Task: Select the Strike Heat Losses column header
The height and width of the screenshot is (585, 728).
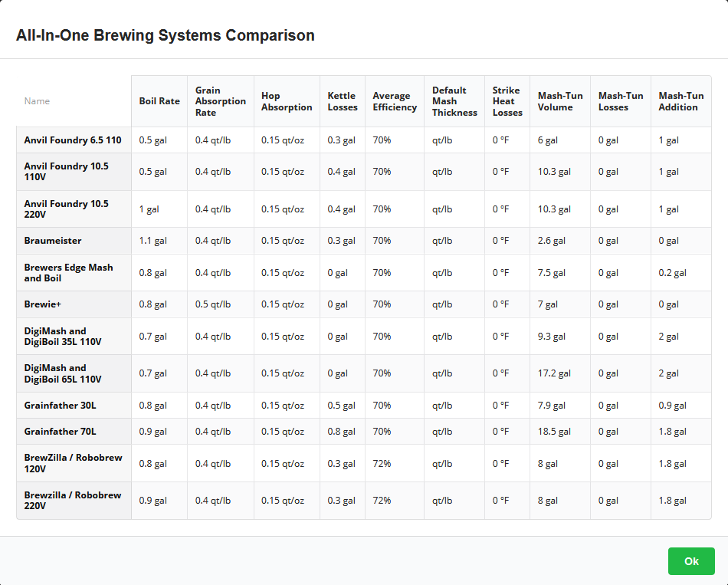Action: pos(507,101)
